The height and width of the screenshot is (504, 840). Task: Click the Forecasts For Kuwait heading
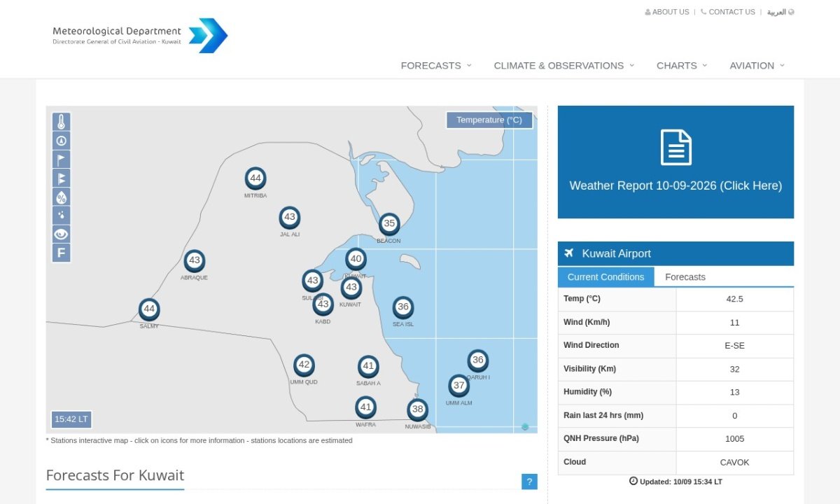tap(115, 475)
